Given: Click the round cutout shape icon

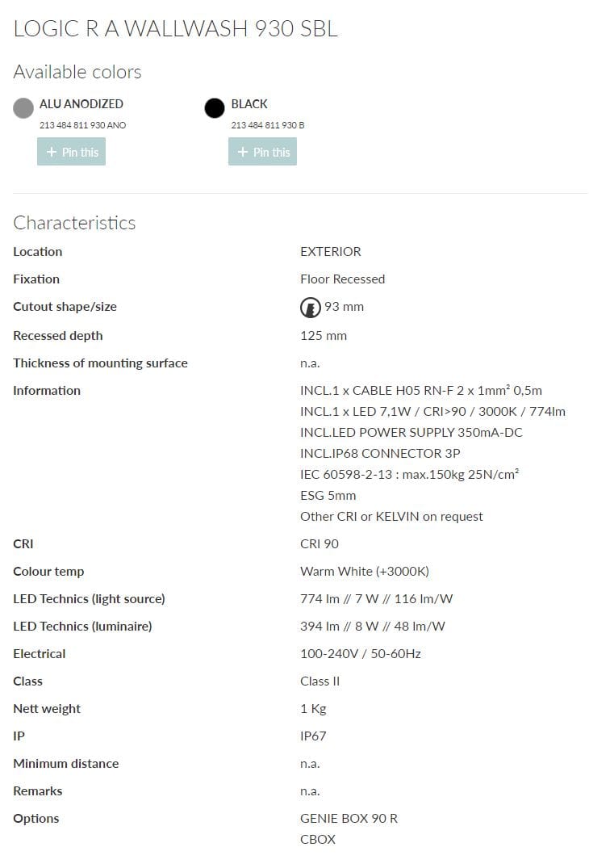Looking at the screenshot, I should point(310,307).
